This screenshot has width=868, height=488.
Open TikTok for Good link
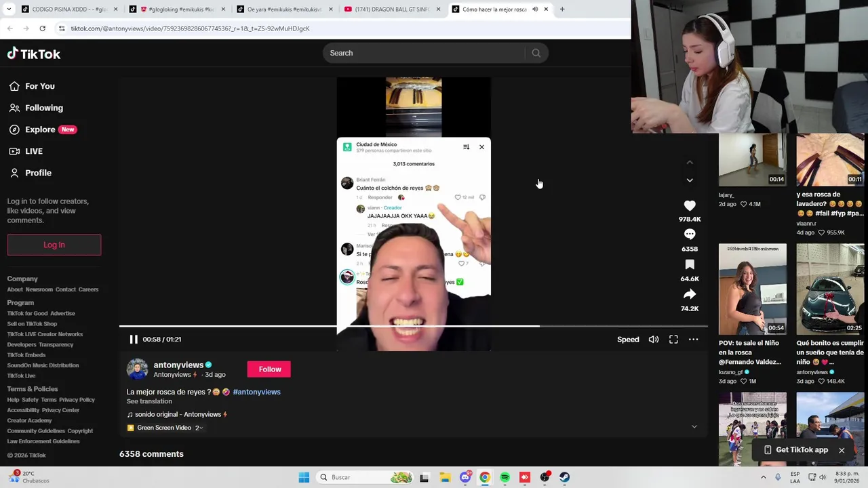(x=27, y=313)
